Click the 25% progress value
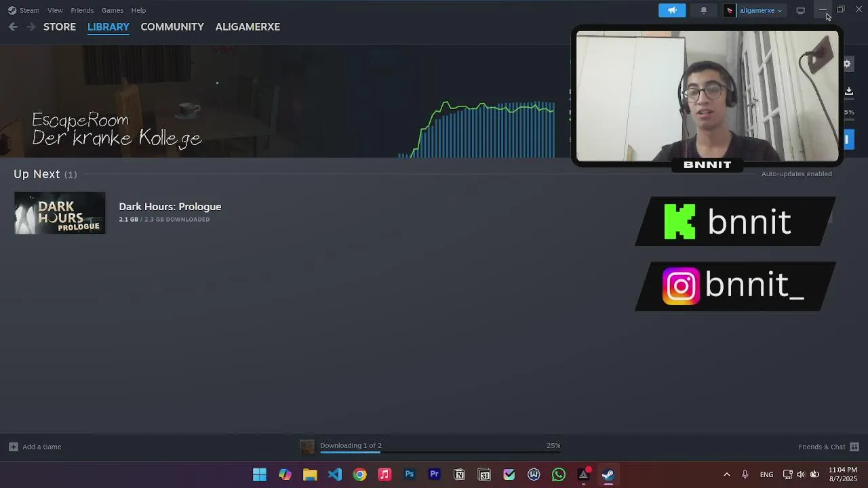 pos(553,445)
